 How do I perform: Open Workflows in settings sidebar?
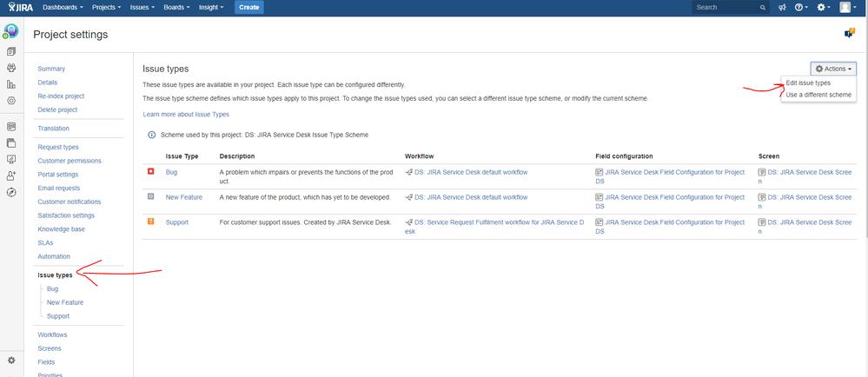click(53, 335)
